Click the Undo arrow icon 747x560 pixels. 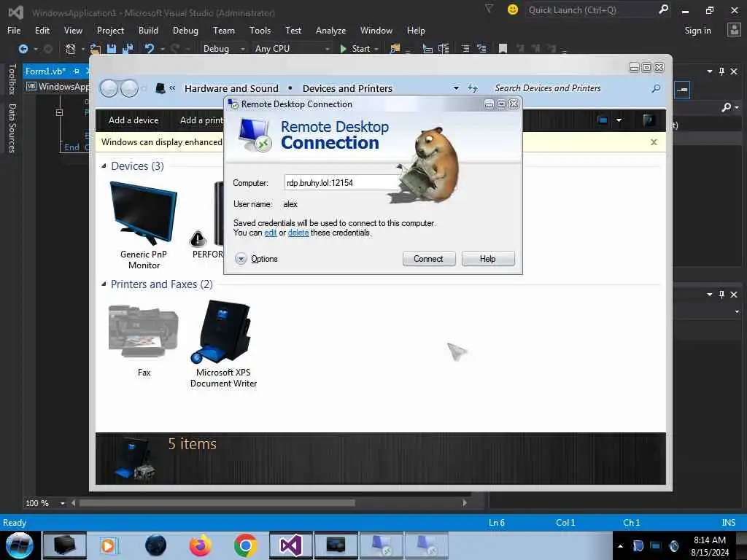[149, 49]
